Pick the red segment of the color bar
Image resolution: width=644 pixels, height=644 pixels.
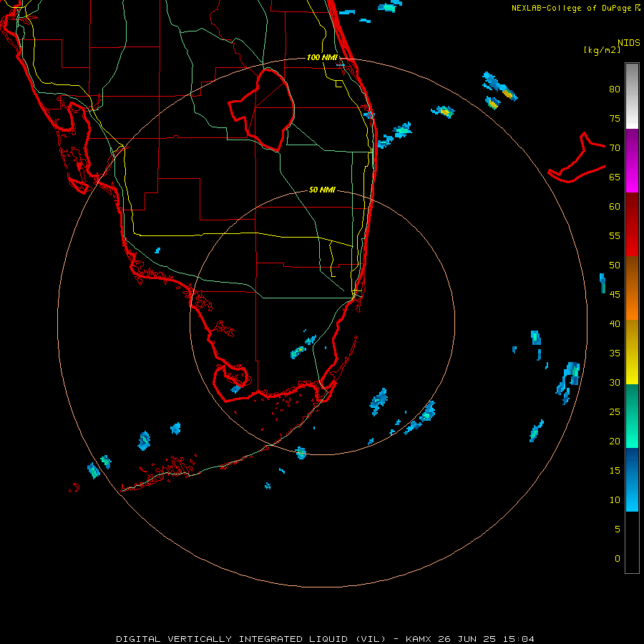[x=632, y=225]
